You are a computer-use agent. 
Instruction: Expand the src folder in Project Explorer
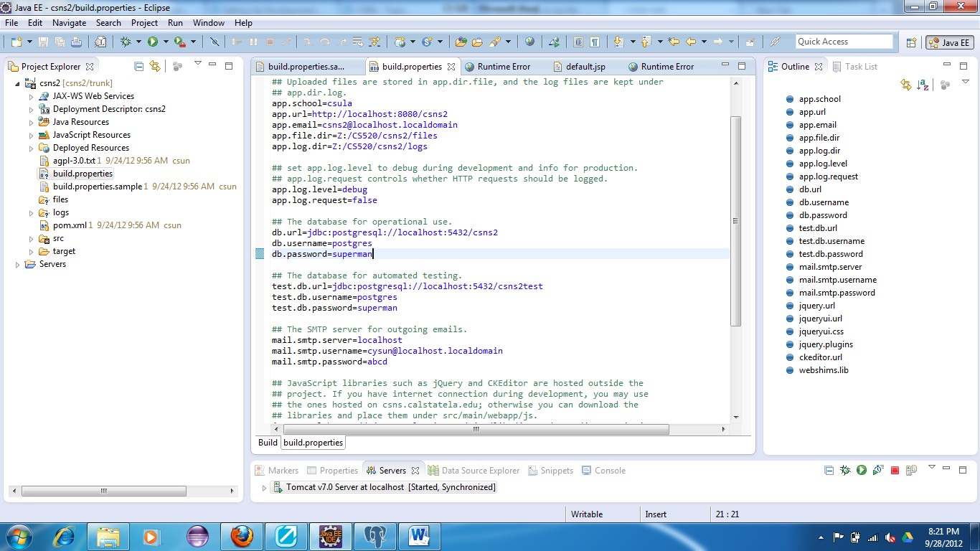32,239
